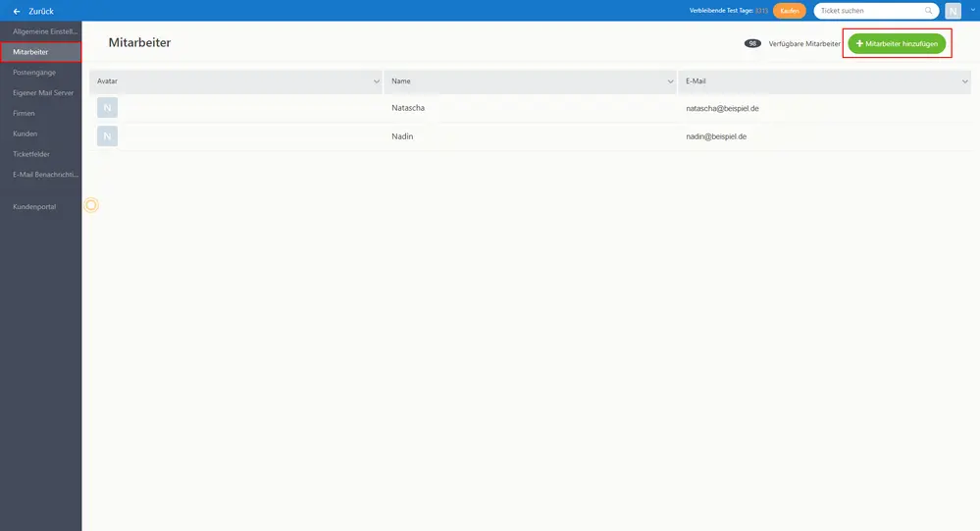Open the user avatar icon in the top bar

(953, 11)
